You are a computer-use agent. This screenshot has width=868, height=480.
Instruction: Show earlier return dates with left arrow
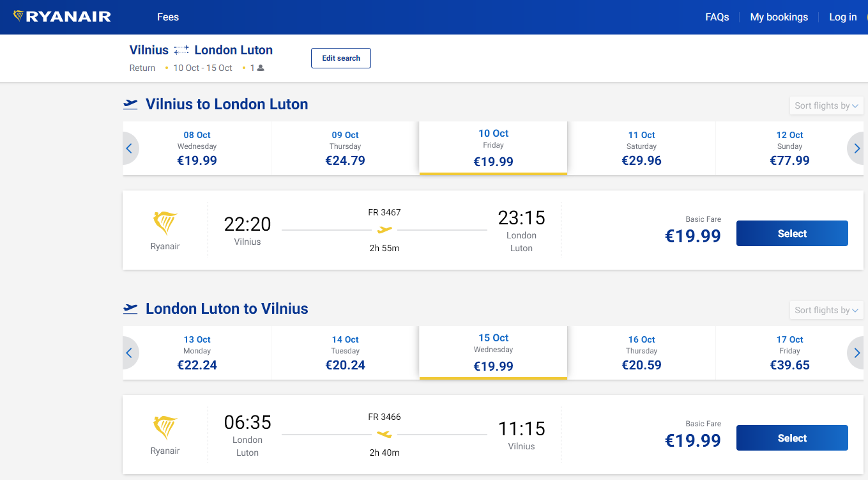coord(130,353)
